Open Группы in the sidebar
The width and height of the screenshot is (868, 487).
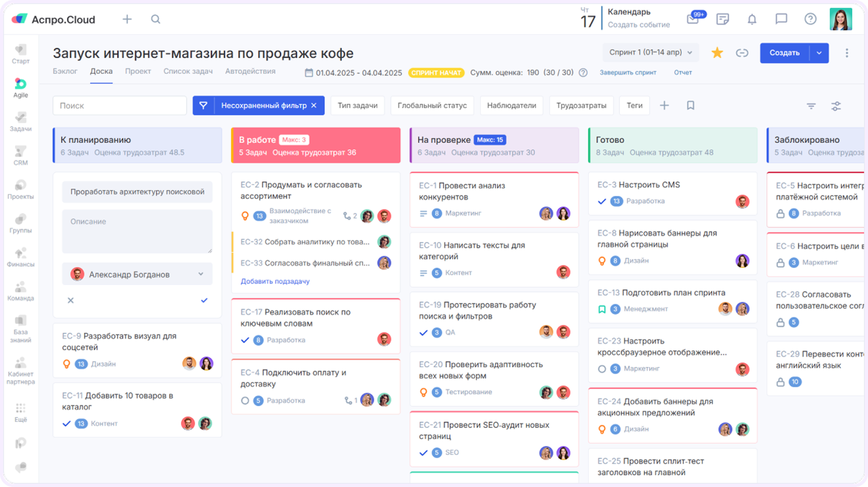(20, 223)
